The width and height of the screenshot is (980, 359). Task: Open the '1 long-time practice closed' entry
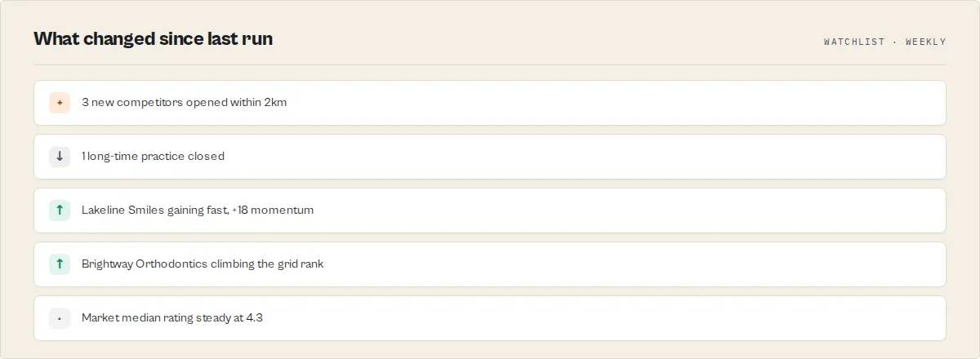pos(490,157)
